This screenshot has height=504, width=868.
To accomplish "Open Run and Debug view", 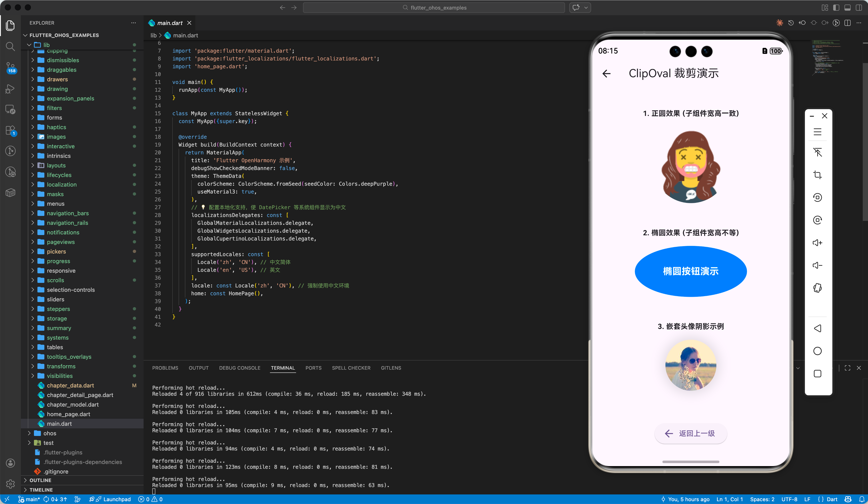I will 10,89.
